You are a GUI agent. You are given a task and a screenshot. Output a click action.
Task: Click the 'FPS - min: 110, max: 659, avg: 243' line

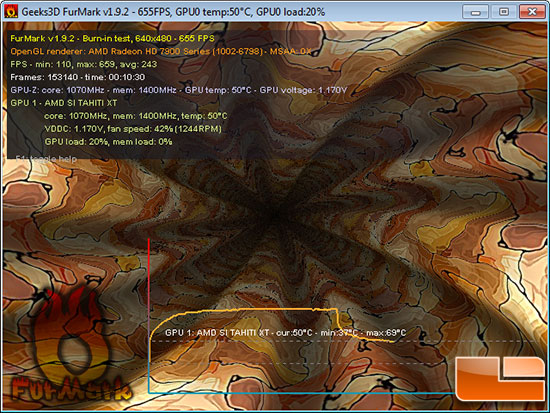click(x=83, y=64)
